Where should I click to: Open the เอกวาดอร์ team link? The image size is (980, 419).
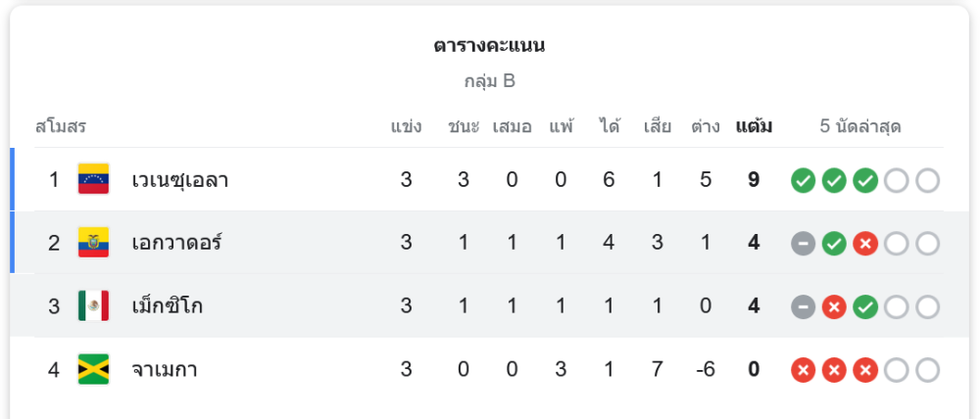point(176,243)
